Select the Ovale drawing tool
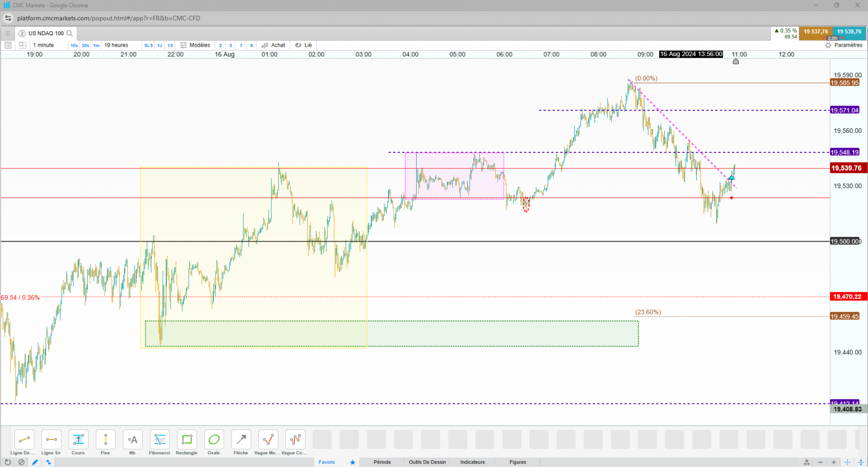The width and height of the screenshot is (868, 467). [x=214, y=440]
